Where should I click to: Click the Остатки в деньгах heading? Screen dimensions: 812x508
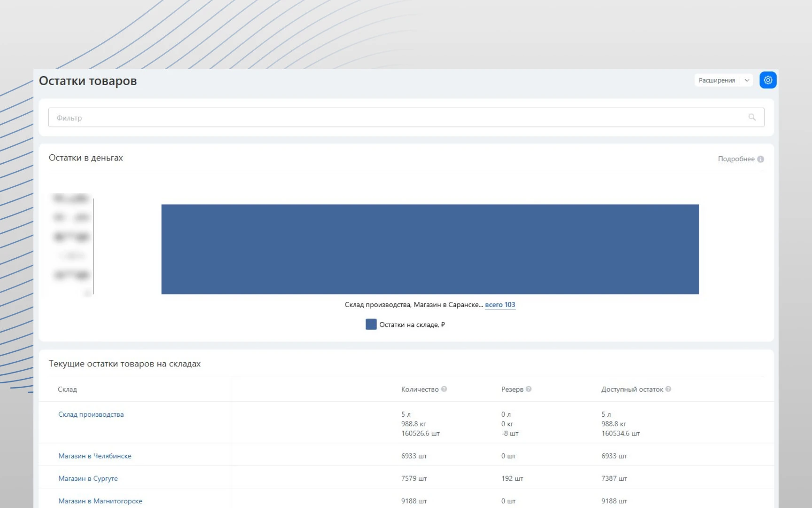point(86,158)
